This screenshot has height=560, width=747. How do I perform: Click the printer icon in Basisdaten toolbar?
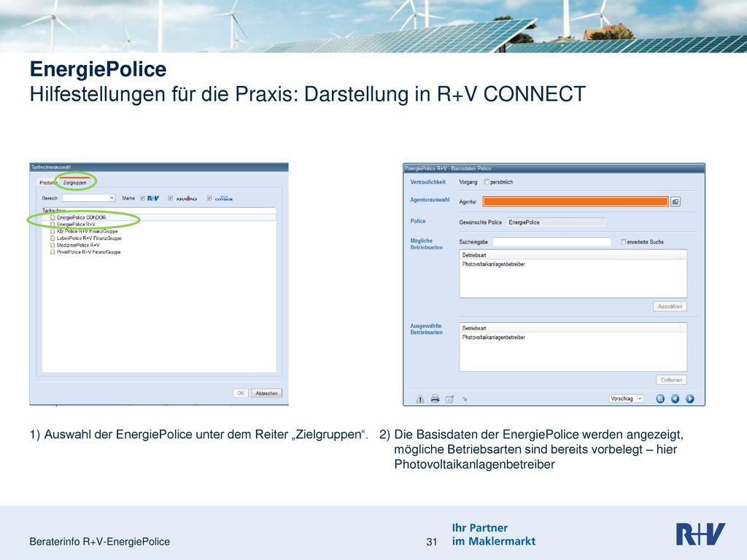point(435,399)
